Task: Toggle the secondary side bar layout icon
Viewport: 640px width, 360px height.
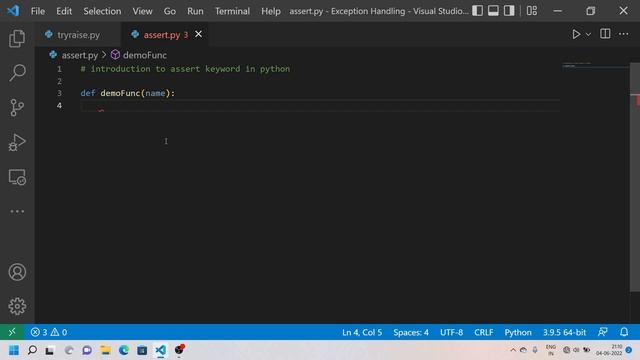Action: (509, 11)
